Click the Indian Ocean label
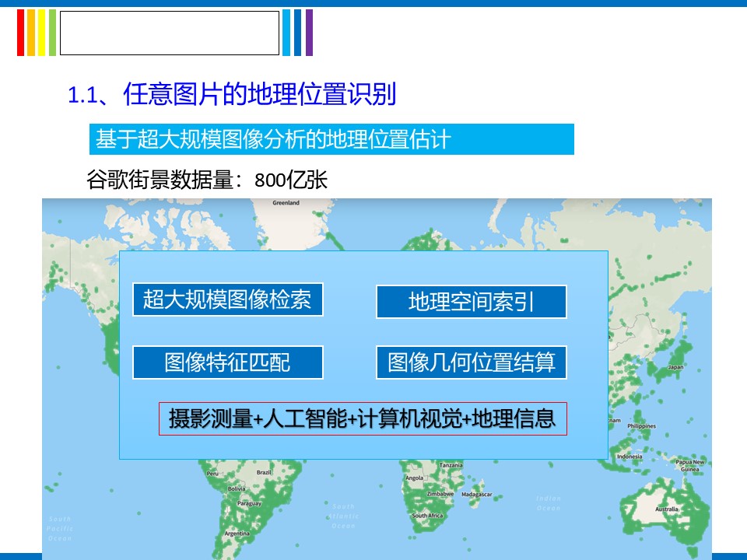Image resolution: width=747 pixels, height=560 pixels. (548, 503)
